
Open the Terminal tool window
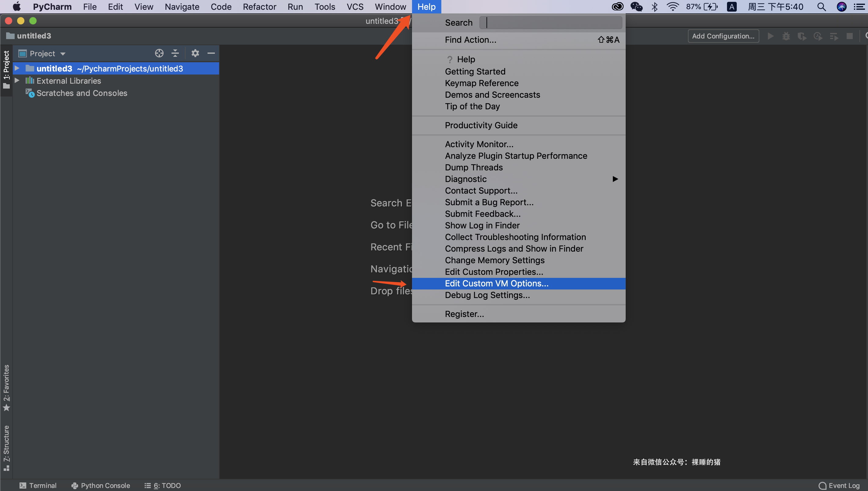38,485
